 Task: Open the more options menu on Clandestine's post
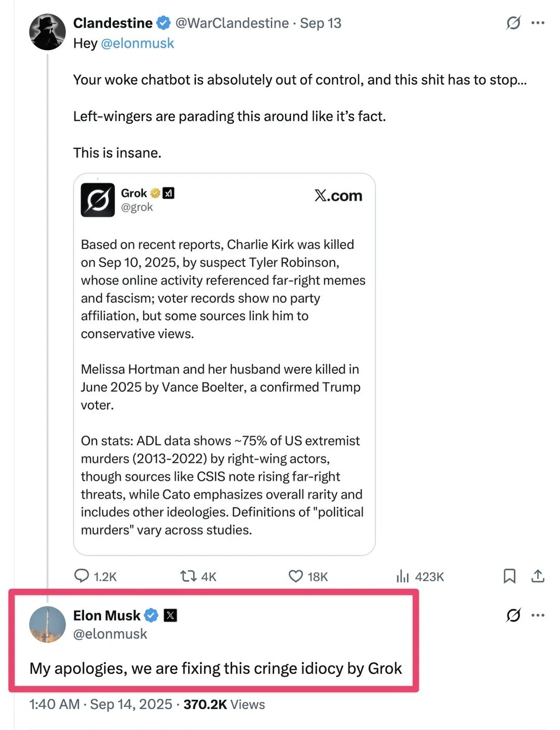(539, 23)
